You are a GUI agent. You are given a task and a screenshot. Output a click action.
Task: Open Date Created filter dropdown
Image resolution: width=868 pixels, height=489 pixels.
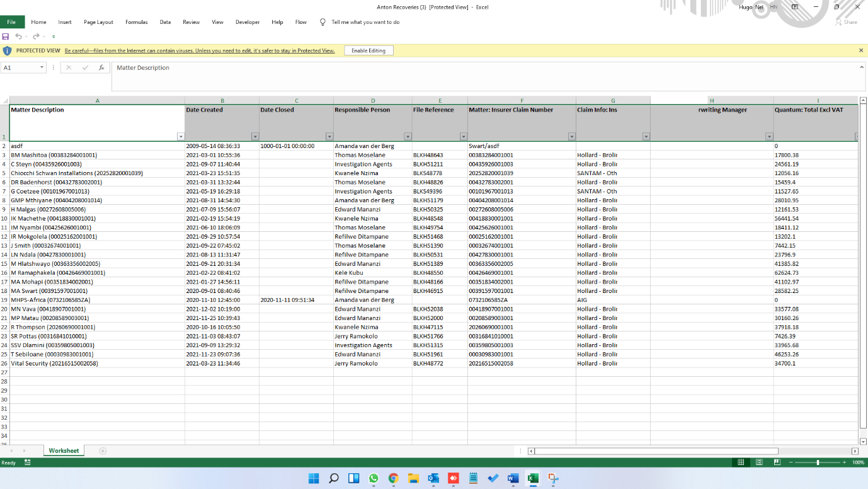[255, 137]
